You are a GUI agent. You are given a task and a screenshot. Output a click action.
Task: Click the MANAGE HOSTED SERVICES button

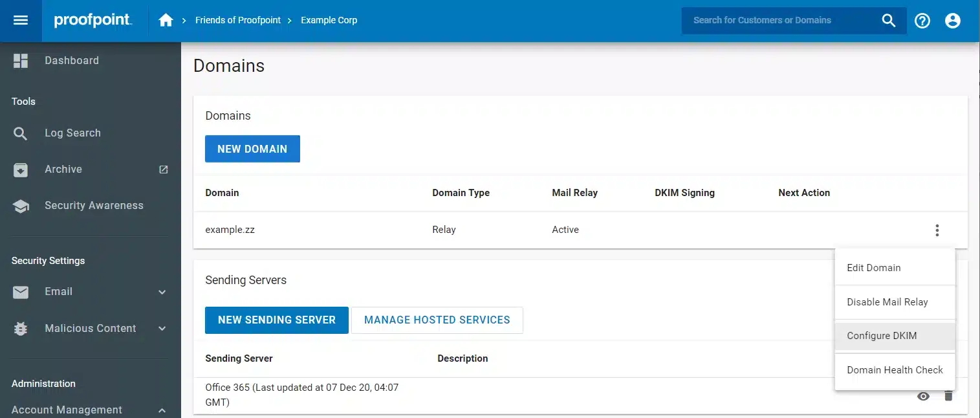click(437, 320)
